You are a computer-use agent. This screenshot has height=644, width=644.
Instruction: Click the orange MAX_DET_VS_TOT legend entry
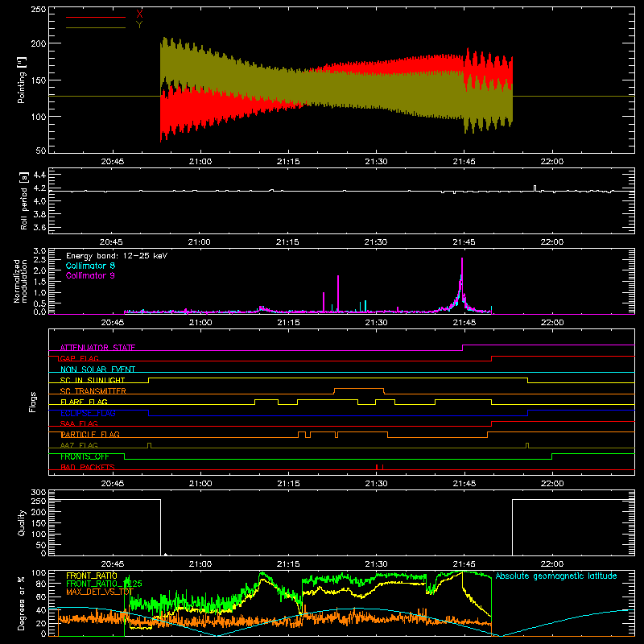coord(100,592)
